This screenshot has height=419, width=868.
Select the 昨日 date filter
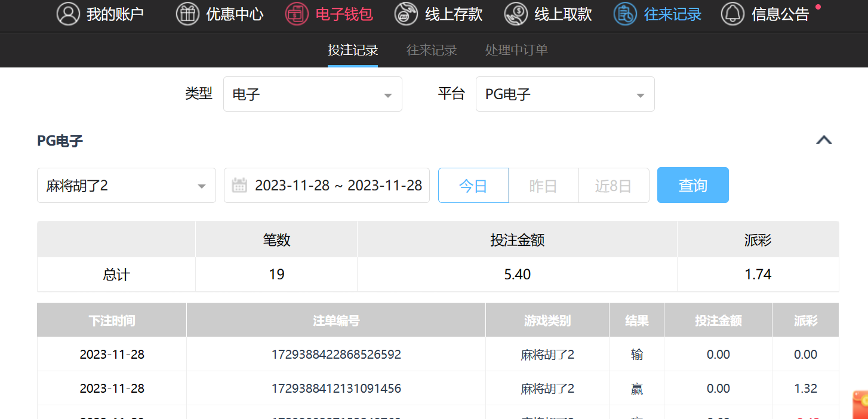[x=543, y=186]
